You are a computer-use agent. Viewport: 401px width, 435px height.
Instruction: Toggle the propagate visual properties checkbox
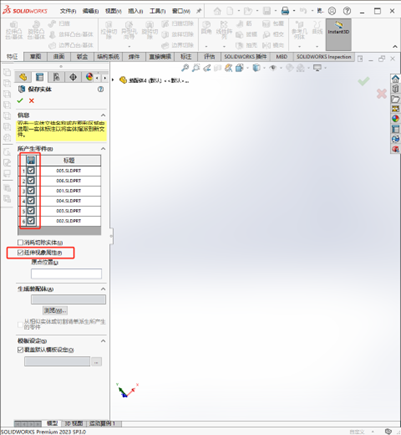20,253
